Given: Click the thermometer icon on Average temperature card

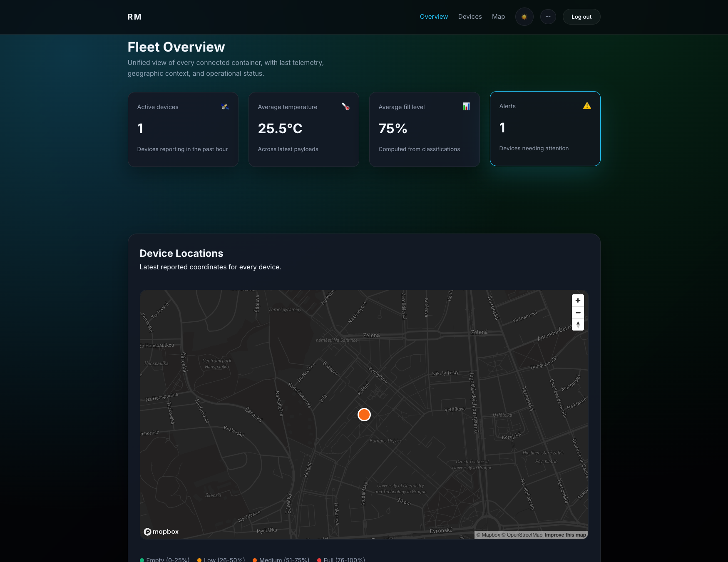Looking at the screenshot, I should click(345, 107).
